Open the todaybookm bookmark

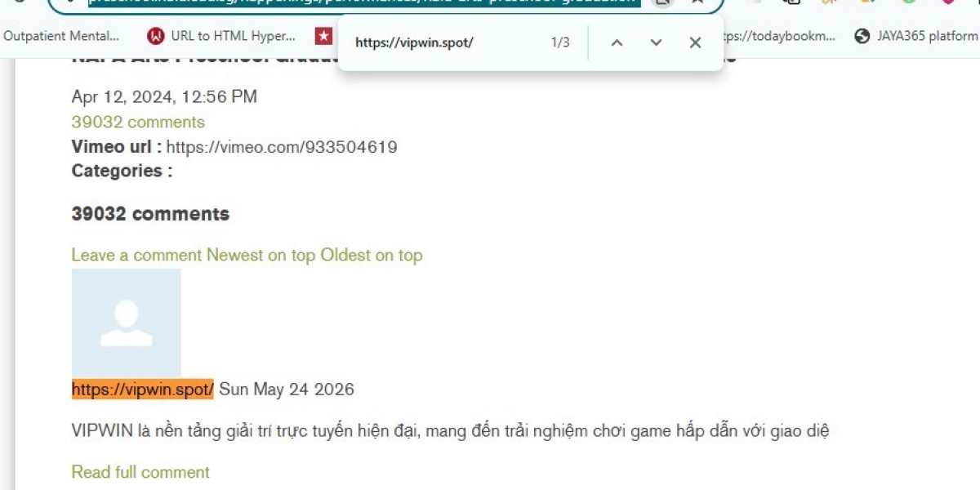pyautogui.click(x=780, y=36)
